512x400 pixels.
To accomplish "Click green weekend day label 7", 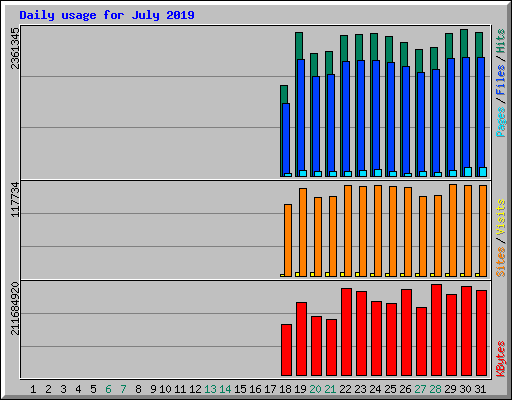I will pos(123,389).
